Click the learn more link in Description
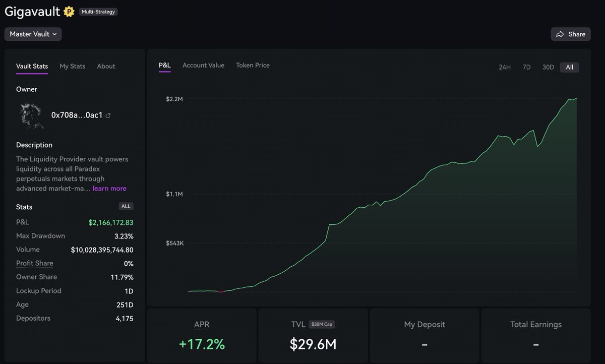 (109, 189)
